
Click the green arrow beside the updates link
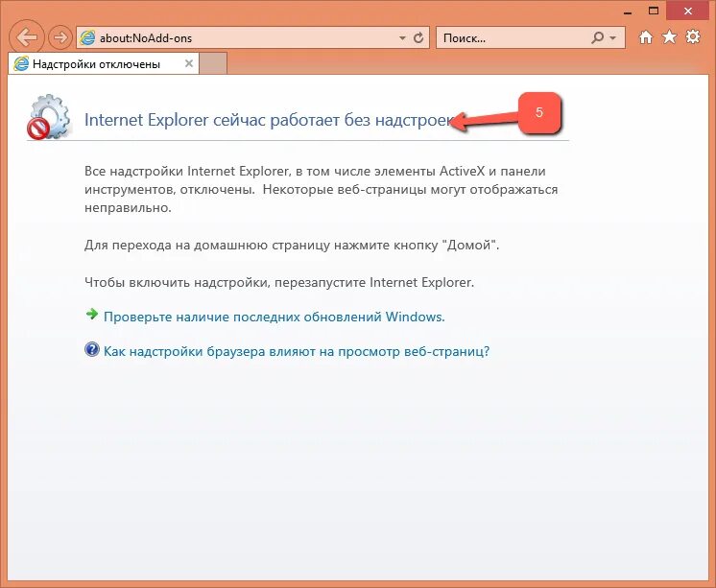point(92,314)
